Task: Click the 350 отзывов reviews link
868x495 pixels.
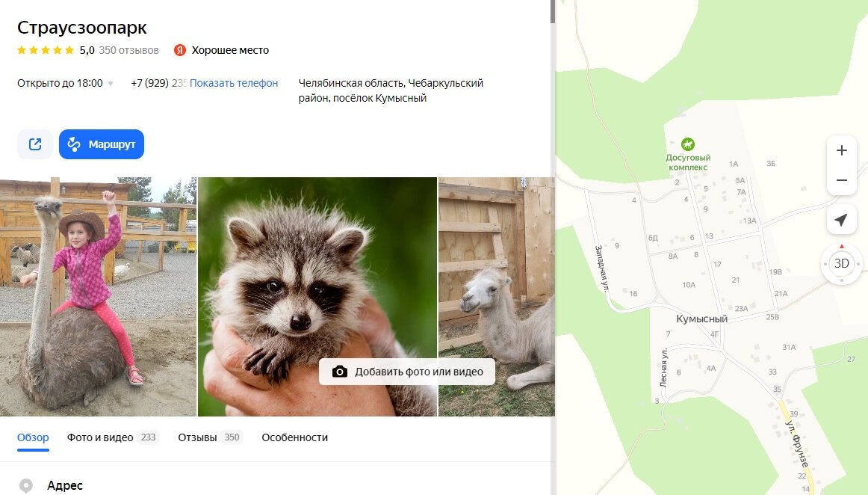Action: [x=128, y=50]
